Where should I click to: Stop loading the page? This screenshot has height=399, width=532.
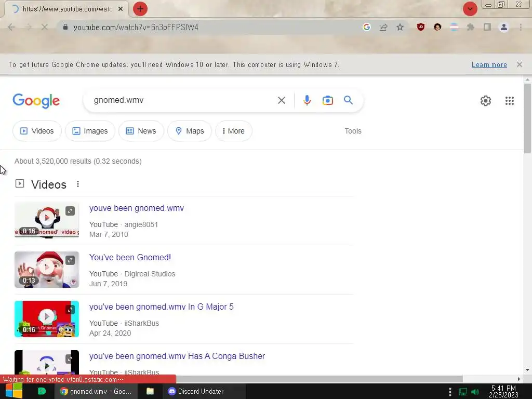pos(45,27)
